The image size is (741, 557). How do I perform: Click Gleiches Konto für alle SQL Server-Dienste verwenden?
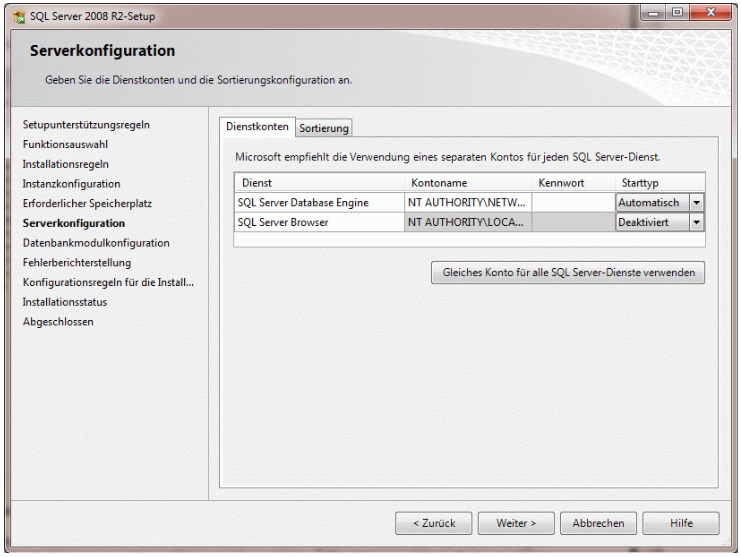(568, 273)
